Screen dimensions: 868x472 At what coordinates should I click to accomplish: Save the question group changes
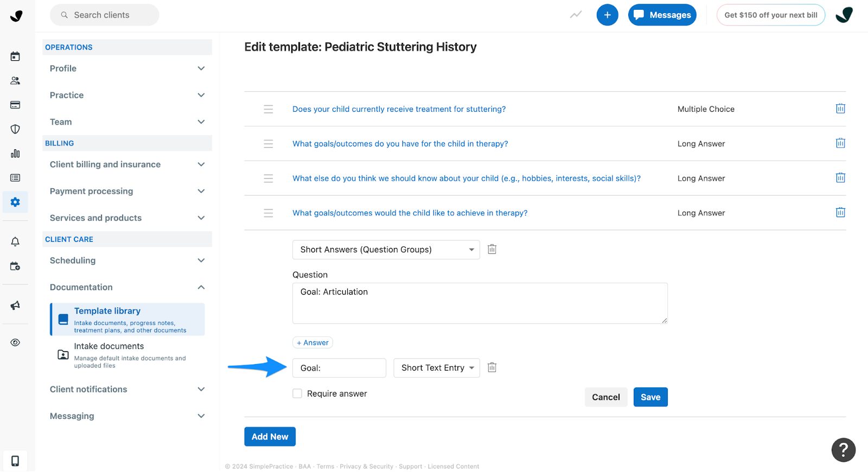pyautogui.click(x=650, y=397)
